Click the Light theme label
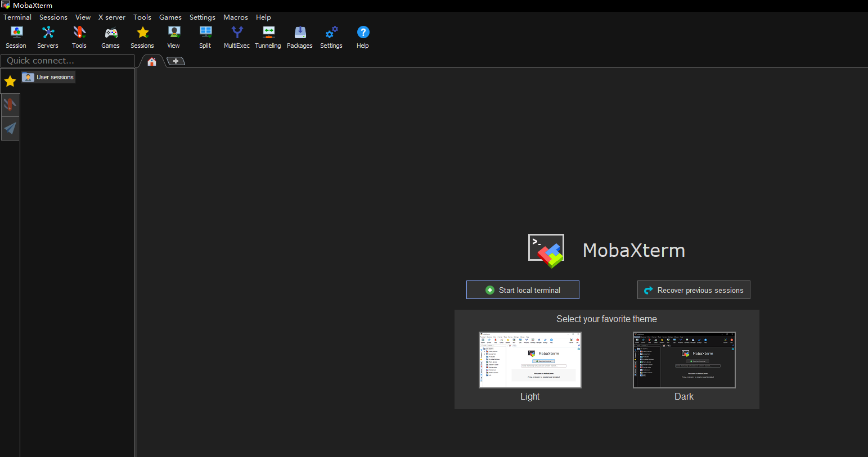The width and height of the screenshot is (868, 457). (530, 396)
